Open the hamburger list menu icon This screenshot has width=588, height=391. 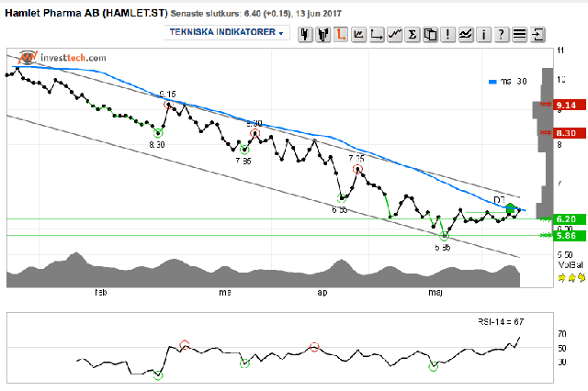(x=519, y=35)
